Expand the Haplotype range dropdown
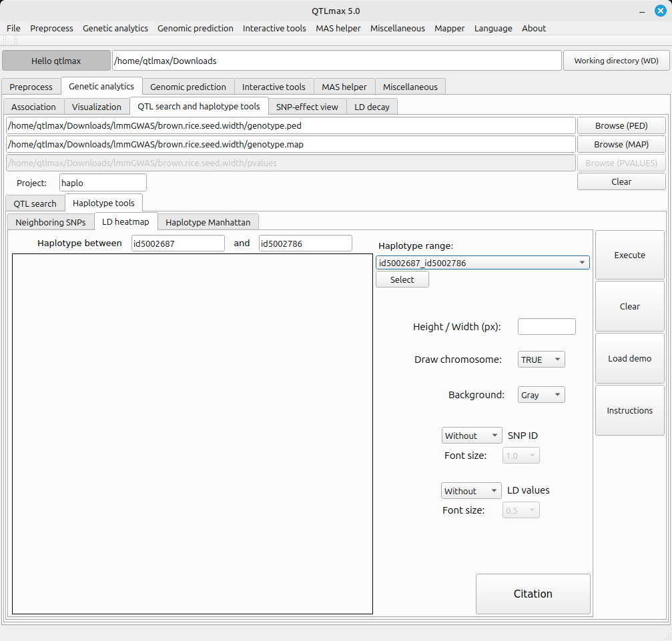The width and height of the screenshot is (672, 641). (482, 263)
